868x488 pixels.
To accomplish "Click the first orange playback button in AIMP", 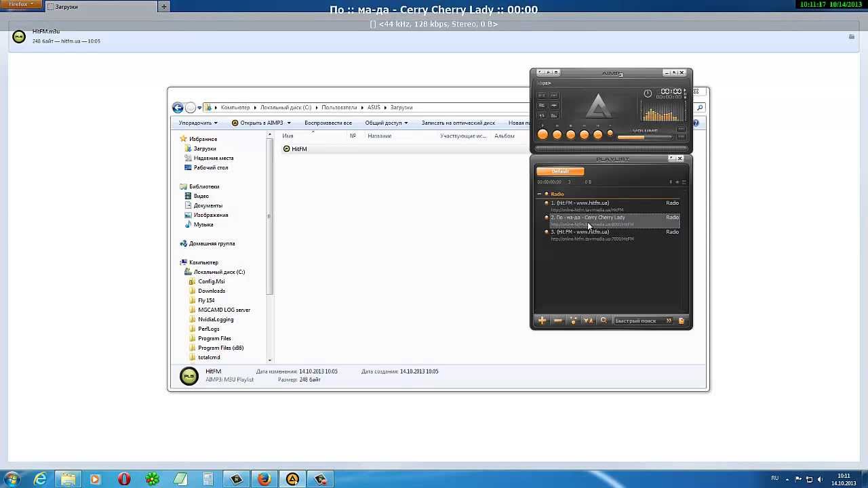I will tap(542, 135).
